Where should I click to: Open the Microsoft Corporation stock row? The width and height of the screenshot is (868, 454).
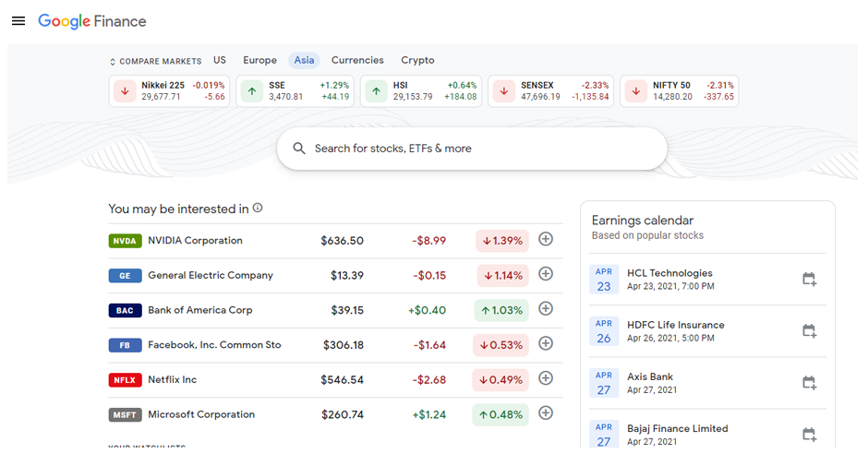click(x=335, y=414)
